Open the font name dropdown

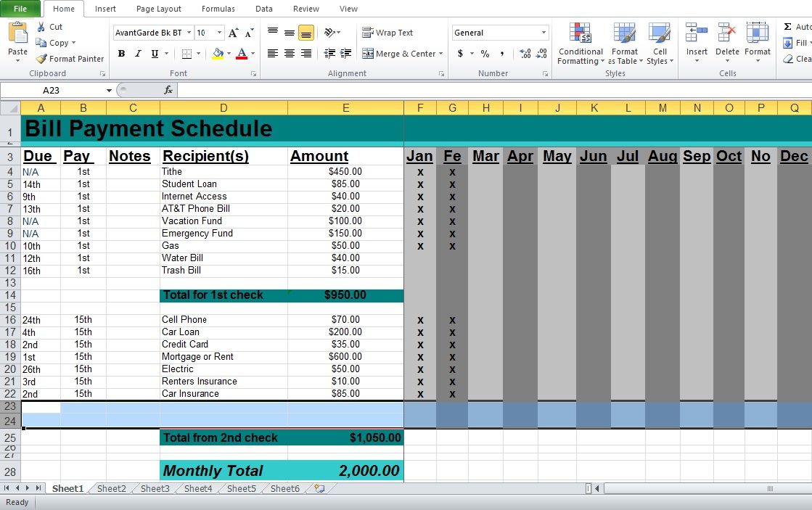coord(189,33)
